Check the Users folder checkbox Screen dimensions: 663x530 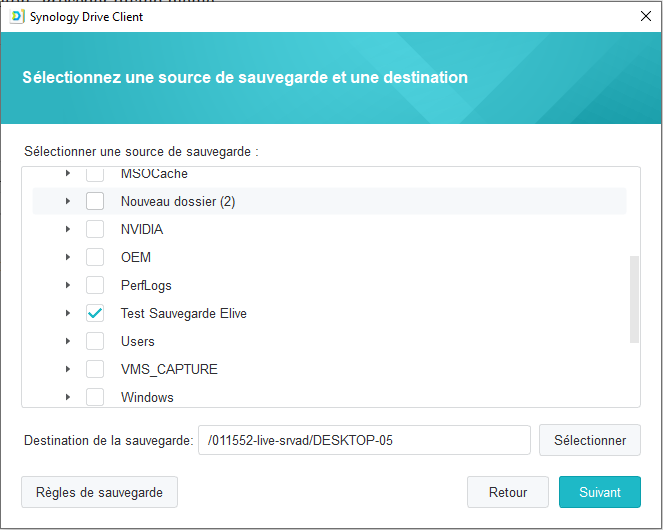coord(95,341)
